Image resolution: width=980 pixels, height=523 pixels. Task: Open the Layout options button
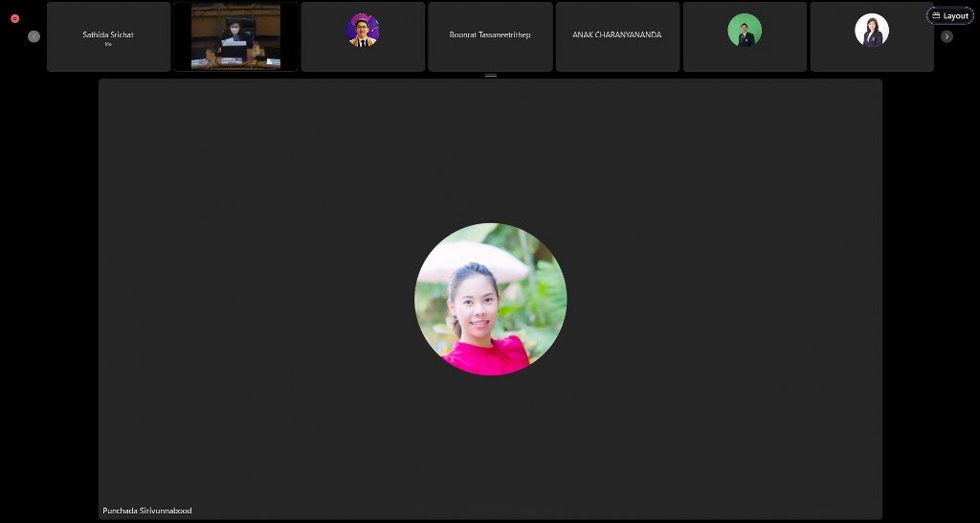click(x=950, y=15)
